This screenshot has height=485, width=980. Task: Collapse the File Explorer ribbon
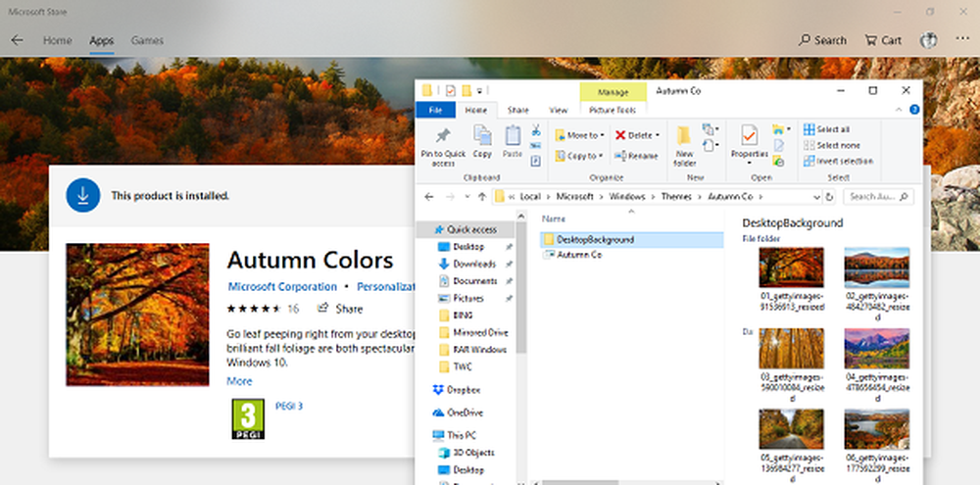(x=899, y=110)
